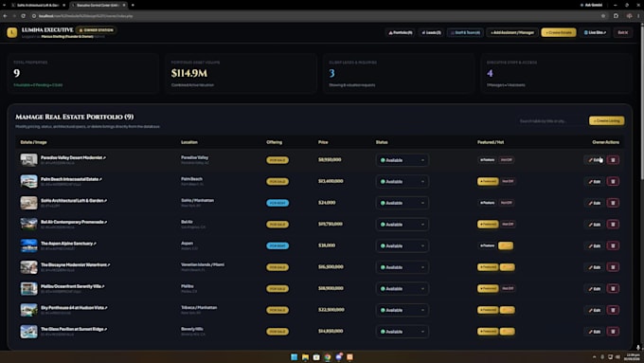644x363 pixels.
Task: Delete the Palm Beach Intracoastal Estate listing
Action: click(613, 181)
